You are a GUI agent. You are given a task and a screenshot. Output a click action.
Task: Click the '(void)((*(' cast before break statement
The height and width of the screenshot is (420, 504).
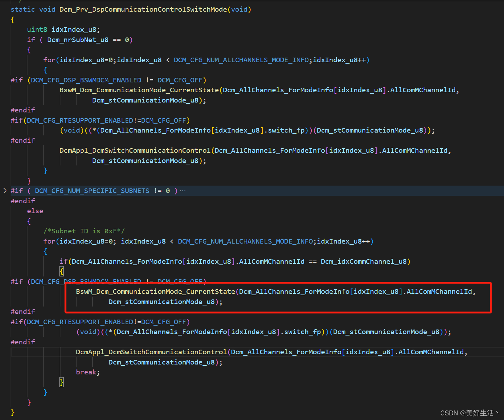pos(96,332)
